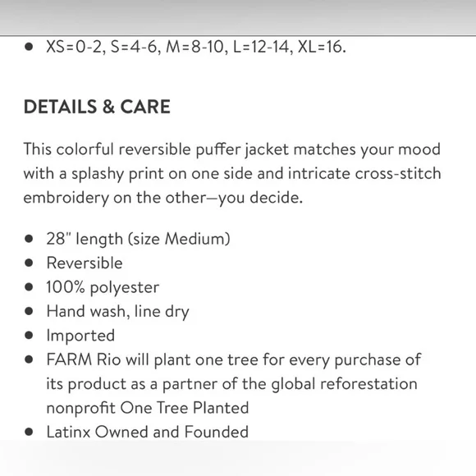Click the reversible puffer jacket description paragraph
476x476 pixels.
pyautogui.click(x=232, y=173)
